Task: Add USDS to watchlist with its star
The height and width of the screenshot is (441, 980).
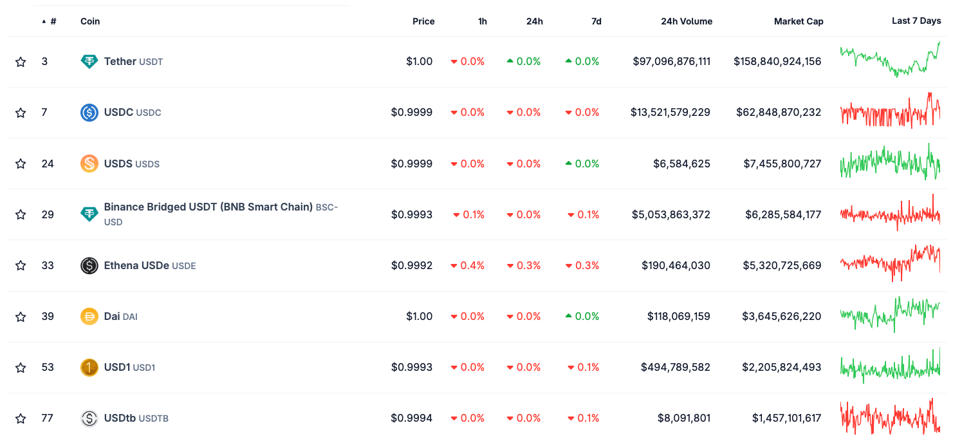Action: (x=21, y=164)
